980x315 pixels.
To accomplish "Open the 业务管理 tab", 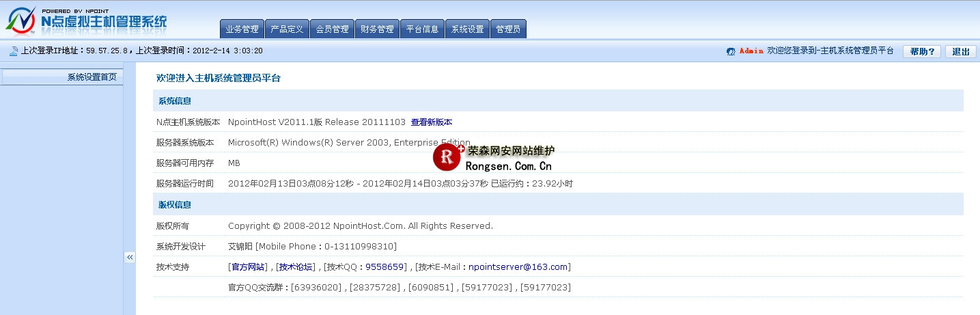I will [x=242, y=29].
